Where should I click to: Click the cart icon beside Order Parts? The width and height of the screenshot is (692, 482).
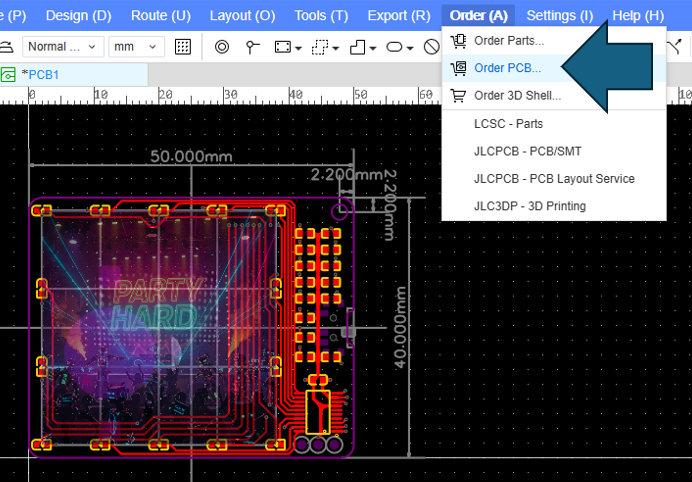tap(459, 41)
